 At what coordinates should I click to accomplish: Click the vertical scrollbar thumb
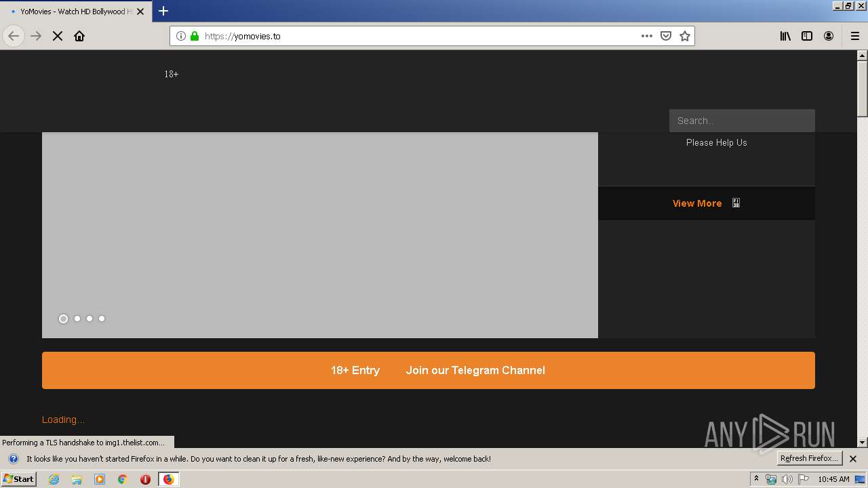pos(863,88)
